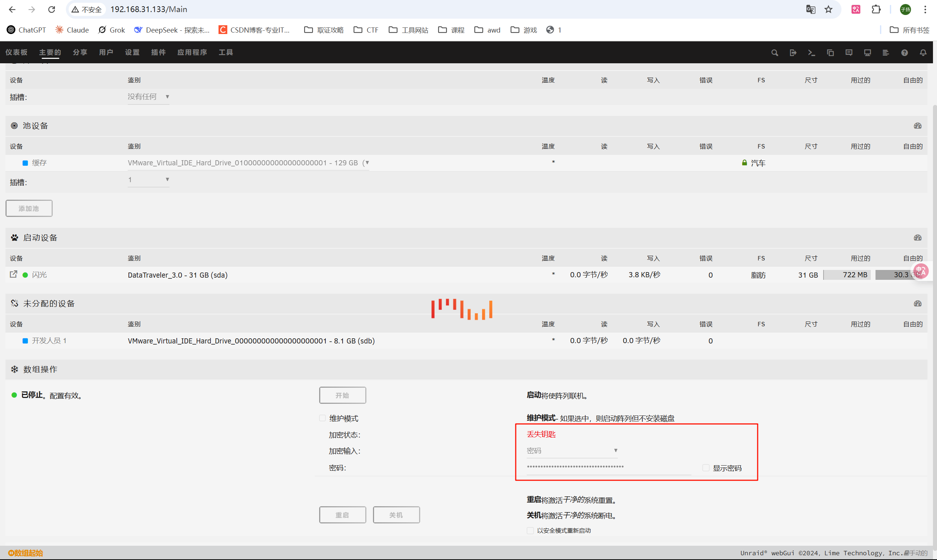
Task: Expand the 密码 encryption input dropdown
Action: (572, 451)
